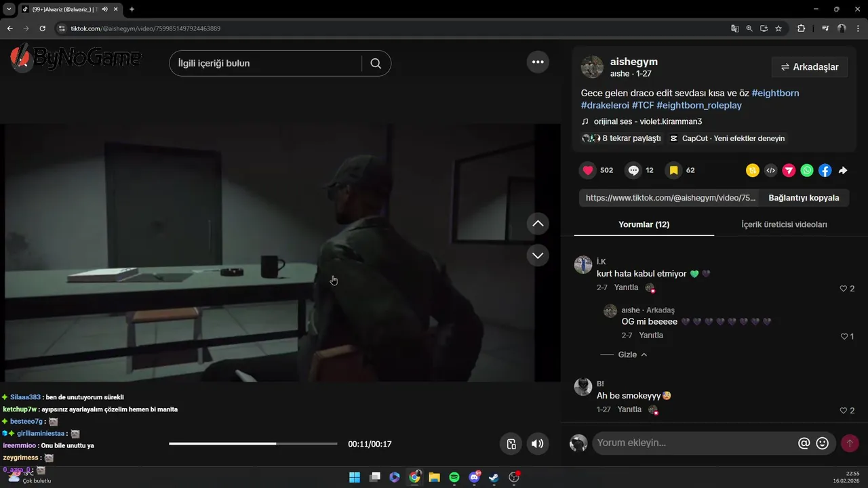
Task: Click 'Bağlantıyı kopyala' button
Action: [804, 198]
